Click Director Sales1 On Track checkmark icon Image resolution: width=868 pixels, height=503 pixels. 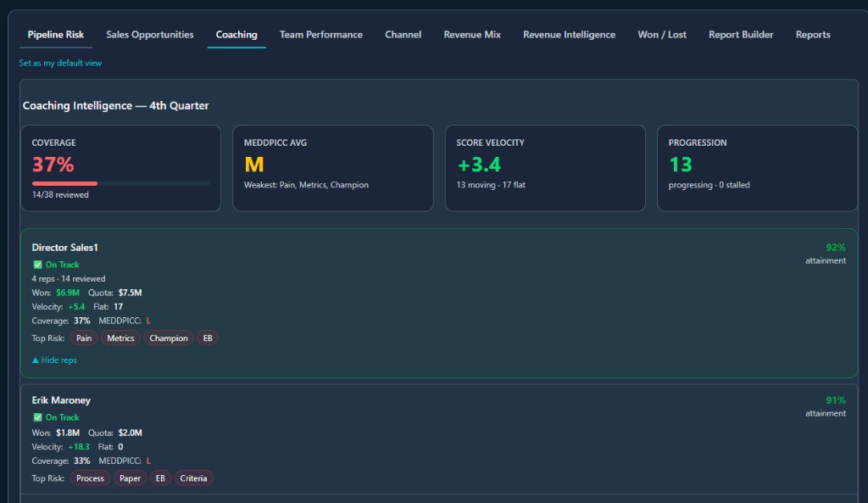(37, 265)
